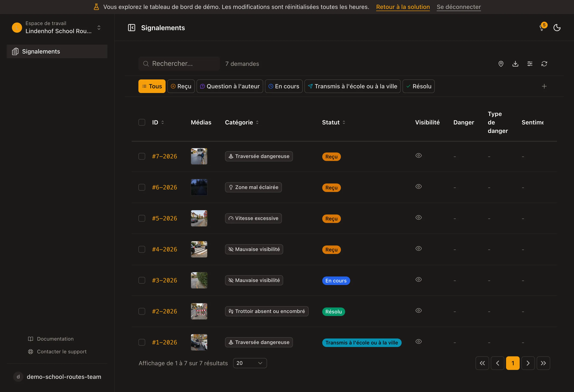
Task: Click the Rechercher search field
Action: tap(179, 64)
